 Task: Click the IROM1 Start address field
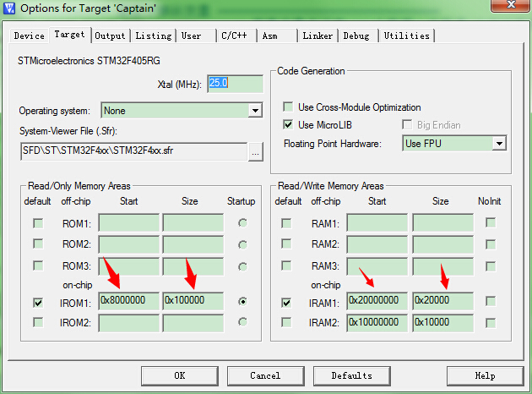pyautogui.click(x=128, y=300)
